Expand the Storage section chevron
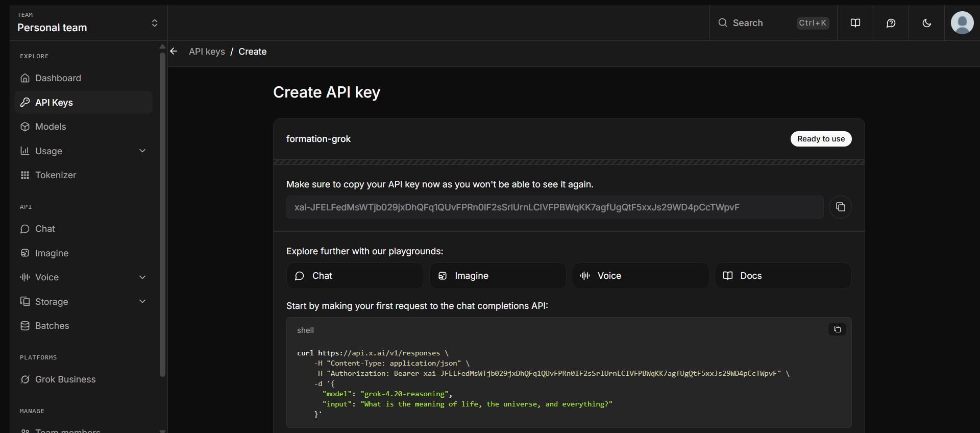Screen dimensions: 980x433 142,301
